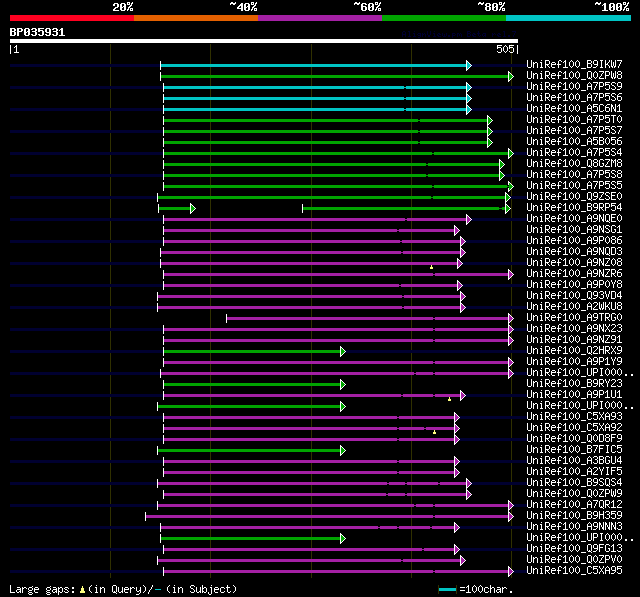Click the arrowhead ending the UniRef100_B9IKW7 alignment

(469, 65)
